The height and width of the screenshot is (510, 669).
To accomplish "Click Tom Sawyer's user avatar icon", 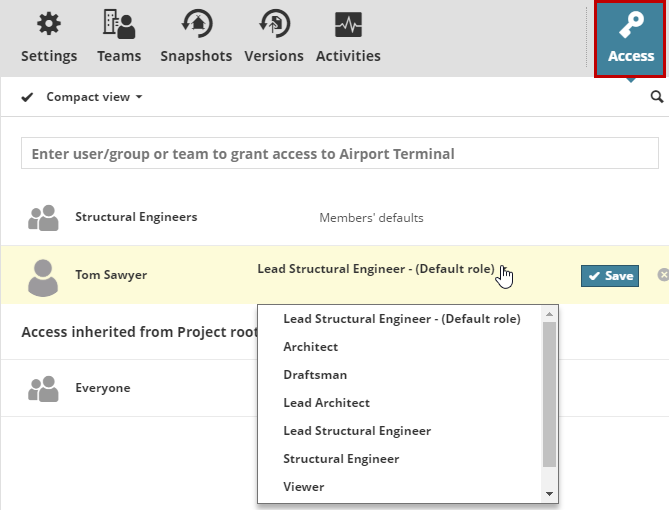I will tap(43, 277).
